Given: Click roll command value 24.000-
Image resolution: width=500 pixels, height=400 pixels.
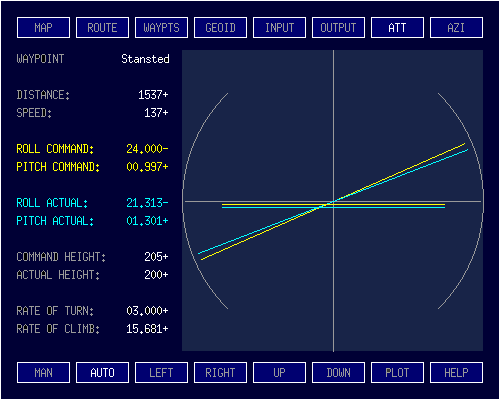Looking at the screenshot, I should [x=147, y=149].
